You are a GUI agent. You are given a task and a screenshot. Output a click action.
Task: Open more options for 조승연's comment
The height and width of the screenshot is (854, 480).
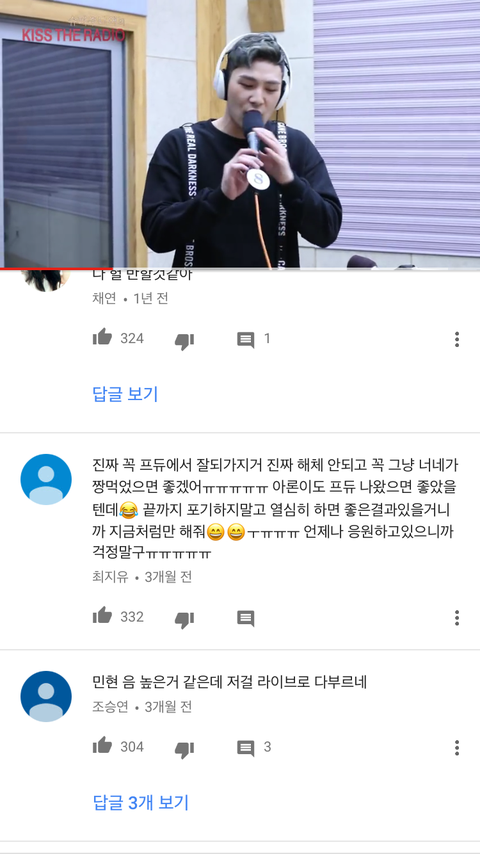pos(457,747)
